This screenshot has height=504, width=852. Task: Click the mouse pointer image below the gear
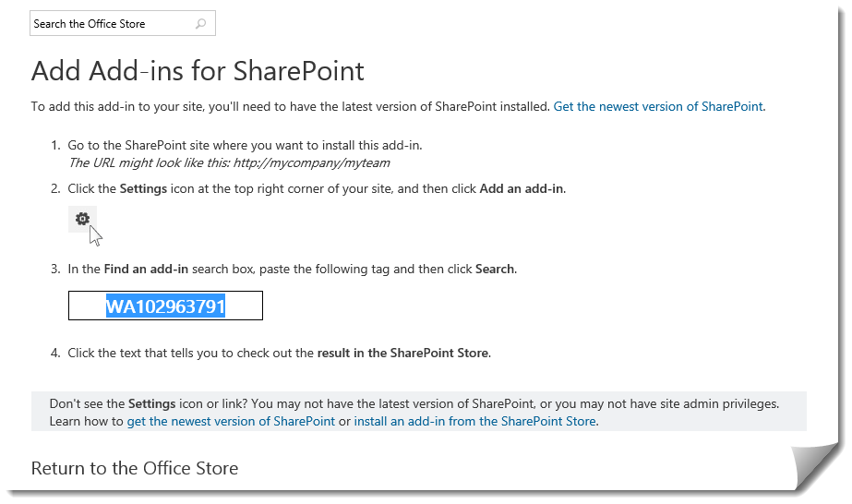[x=95, y=234]
